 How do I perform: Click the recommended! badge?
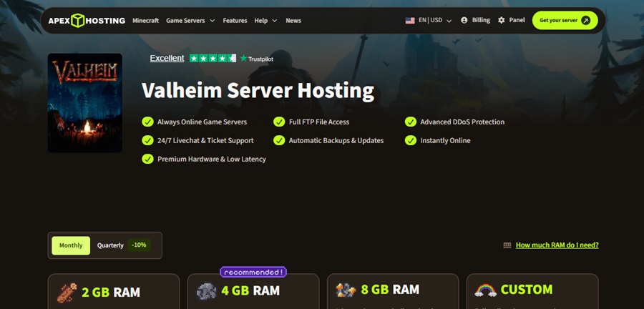tap(253, 272)
